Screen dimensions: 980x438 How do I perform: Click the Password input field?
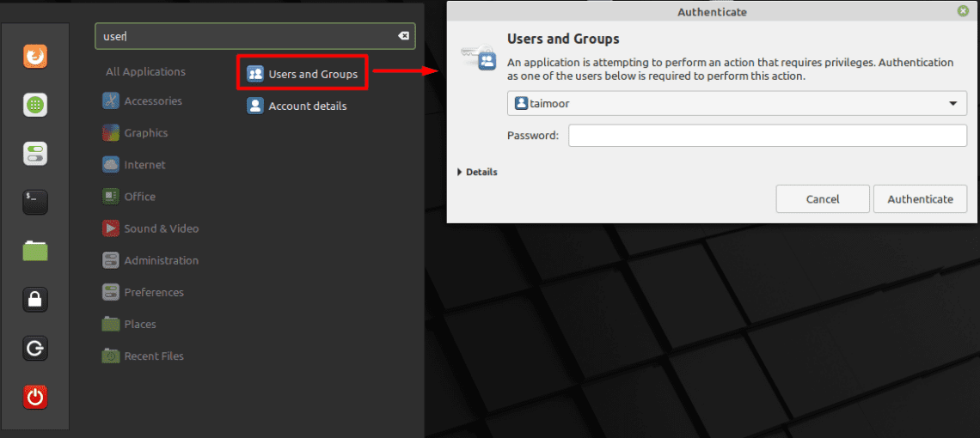coord(768,136)
